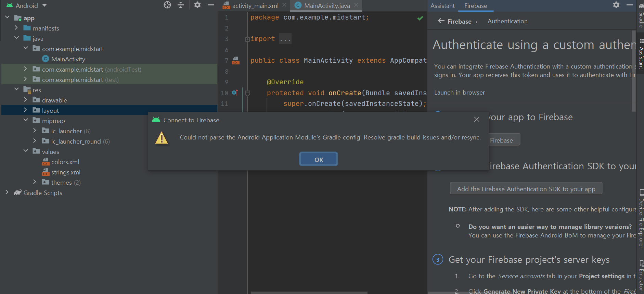
Task: Expand the drawable folder
Action: tap(25, 99)
